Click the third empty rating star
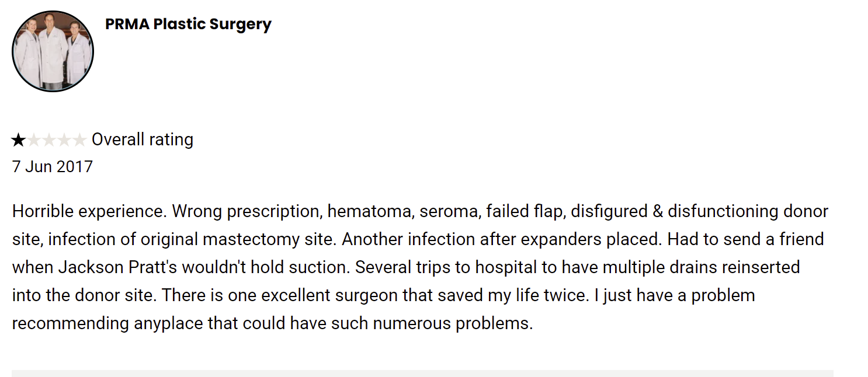 pos(49,140)
